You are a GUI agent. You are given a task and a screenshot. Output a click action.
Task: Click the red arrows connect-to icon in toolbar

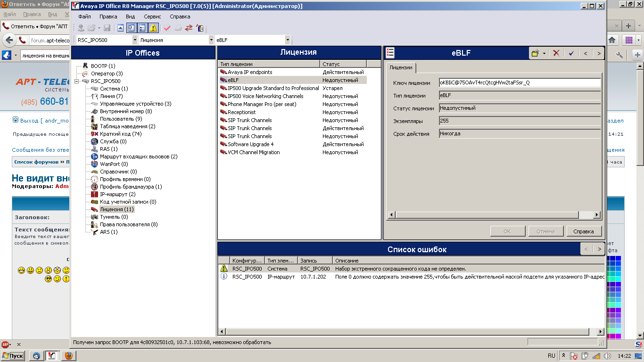[x=189, y=28]
